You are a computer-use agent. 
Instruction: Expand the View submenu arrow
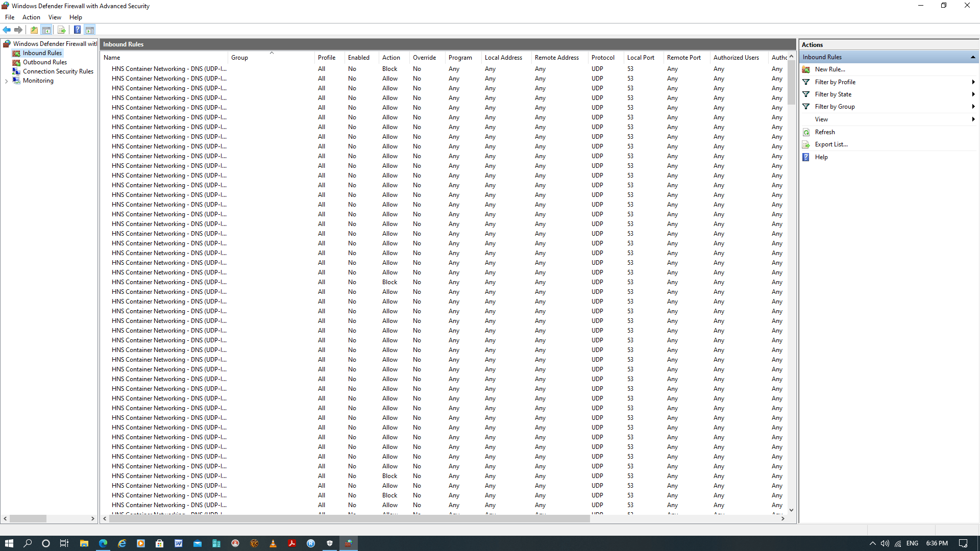pos(973,119)
